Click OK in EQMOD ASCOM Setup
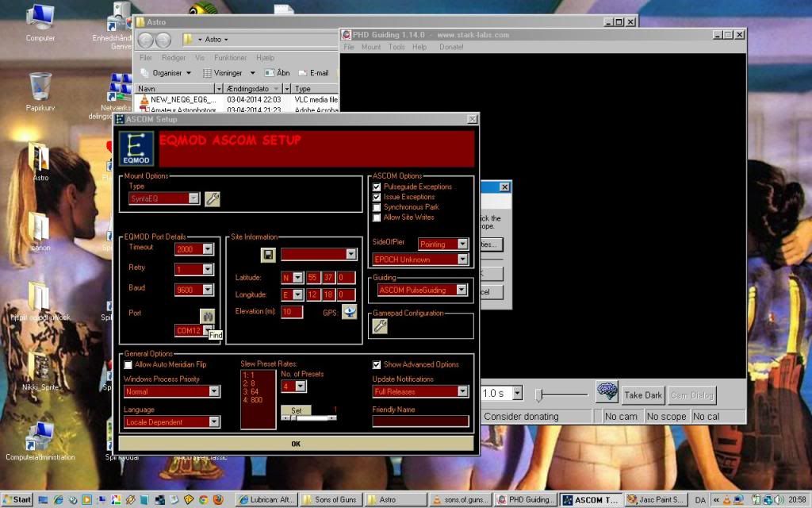This screenshot has height=508, width=812. click(296, 444)
